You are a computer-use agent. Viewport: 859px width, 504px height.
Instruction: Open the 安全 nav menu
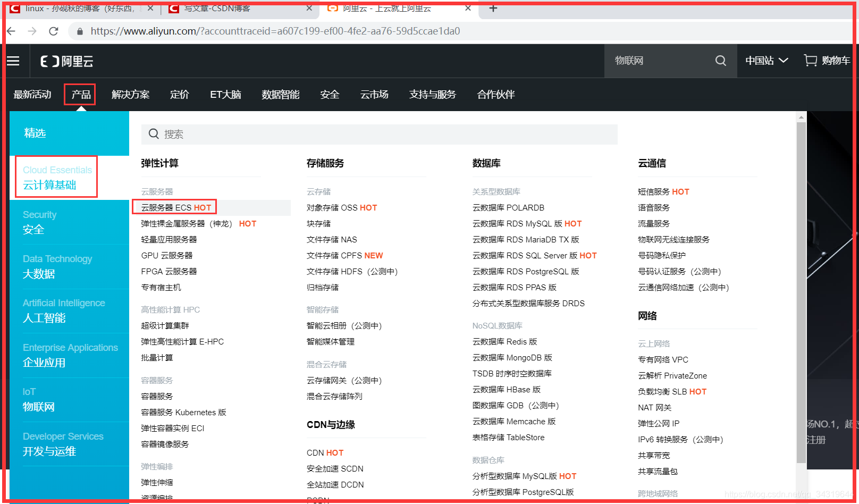(330, 94)
